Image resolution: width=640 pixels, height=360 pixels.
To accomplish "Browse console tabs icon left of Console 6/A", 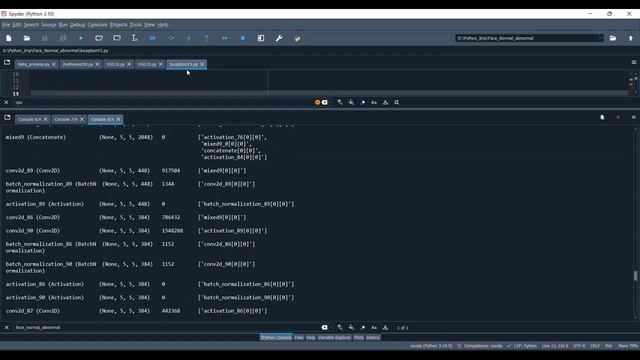I will pos(7,118).
